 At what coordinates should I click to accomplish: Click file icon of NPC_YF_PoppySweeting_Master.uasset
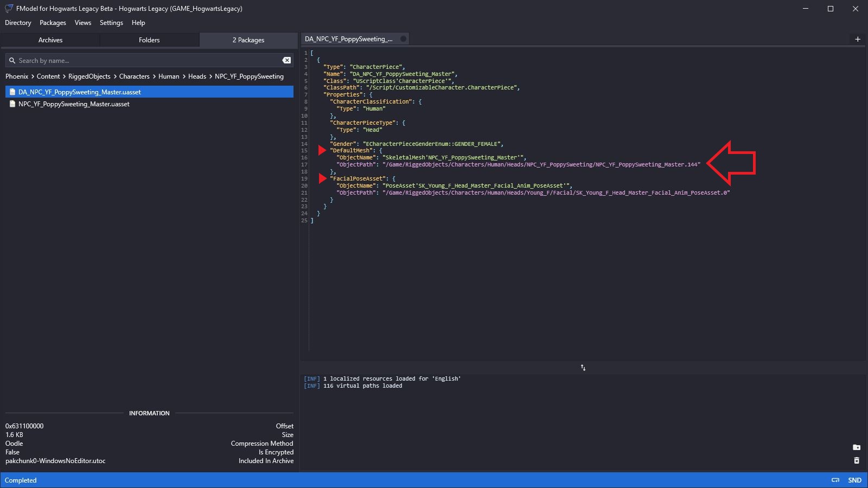pyautogui.click(x=12, y=104)
